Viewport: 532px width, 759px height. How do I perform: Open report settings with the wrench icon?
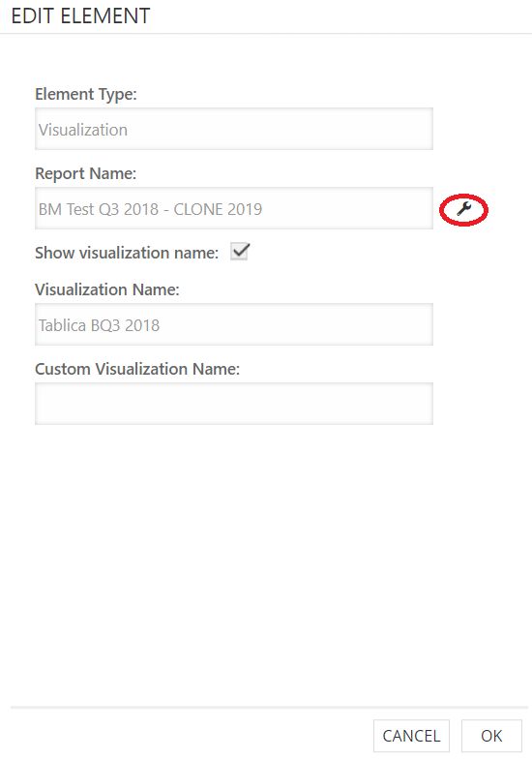coord(464,209)
